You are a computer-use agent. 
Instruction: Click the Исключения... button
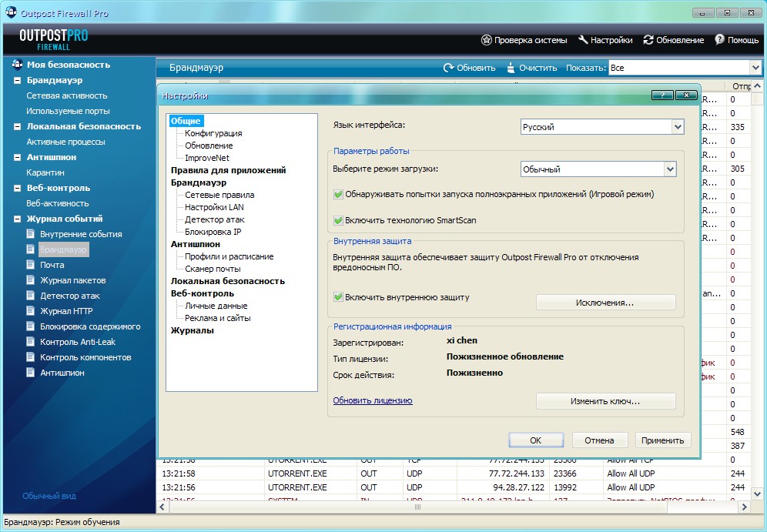[605, 303]
